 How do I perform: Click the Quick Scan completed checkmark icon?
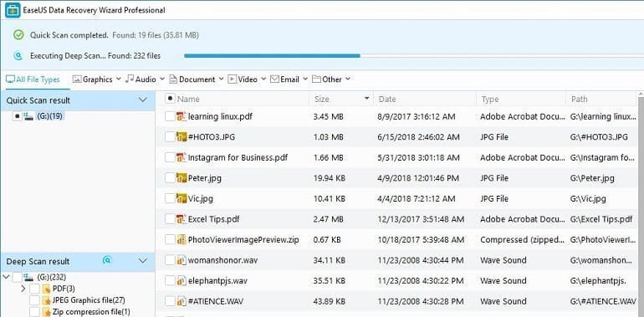[x=18, y=35]
